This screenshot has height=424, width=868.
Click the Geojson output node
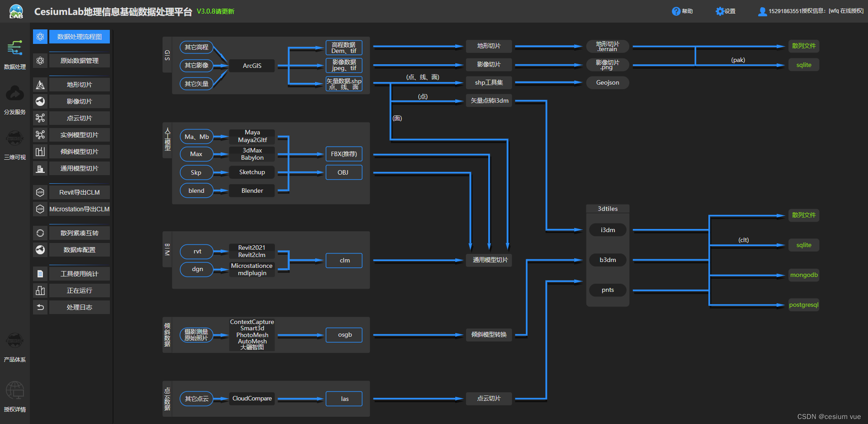coord(608,82)
